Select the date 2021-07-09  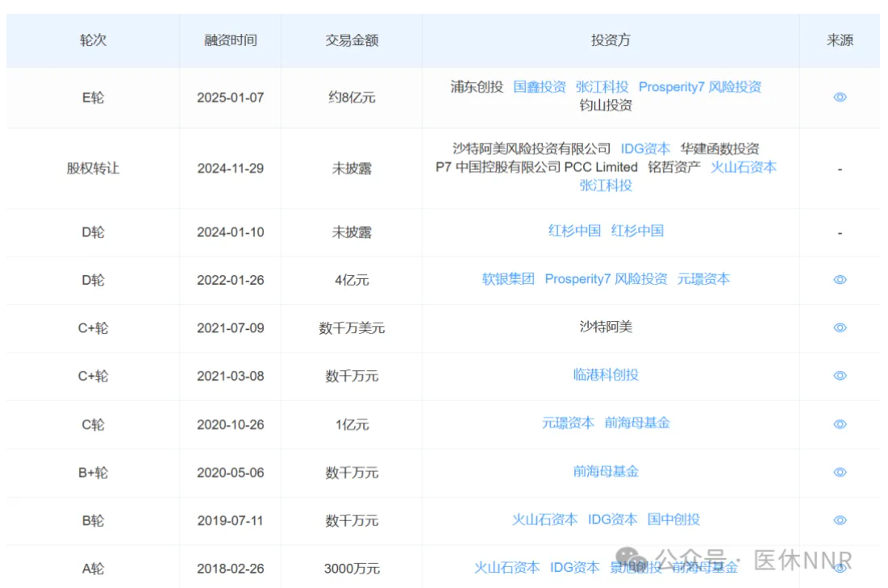231,328
